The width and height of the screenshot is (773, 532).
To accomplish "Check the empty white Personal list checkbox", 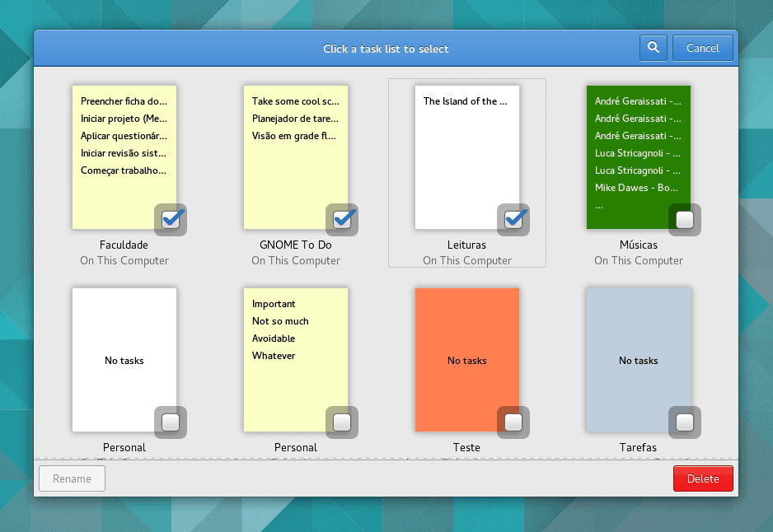I will point(171,422).
